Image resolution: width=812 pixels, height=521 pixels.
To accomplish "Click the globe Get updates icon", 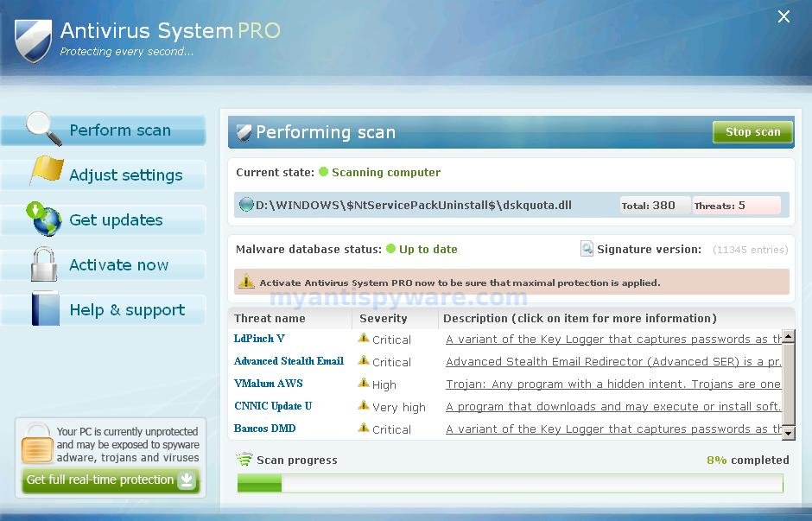I will pos(44,219).
